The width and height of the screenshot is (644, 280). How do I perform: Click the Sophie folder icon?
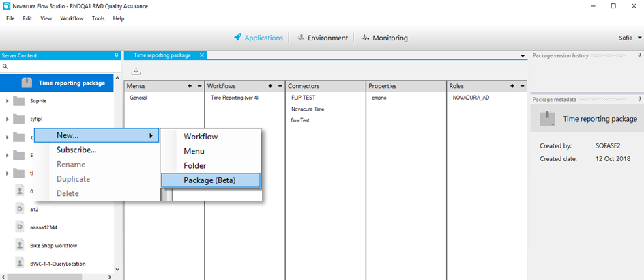19,101
